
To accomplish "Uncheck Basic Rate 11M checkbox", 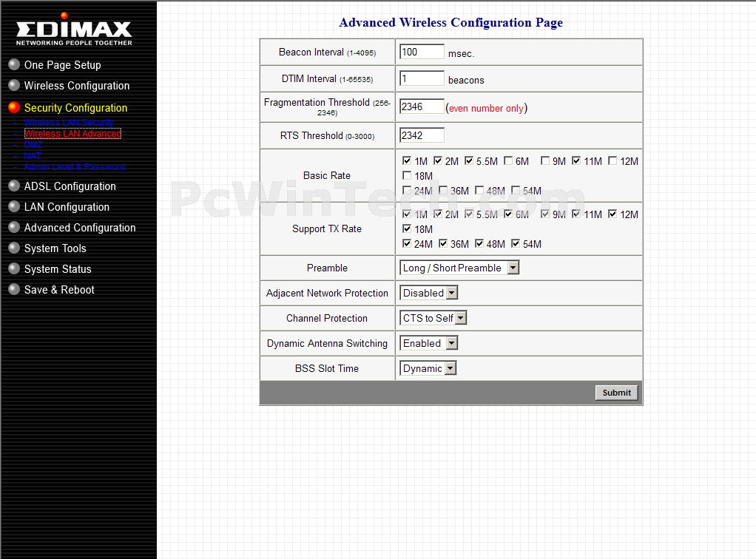I will pos(576,160).
